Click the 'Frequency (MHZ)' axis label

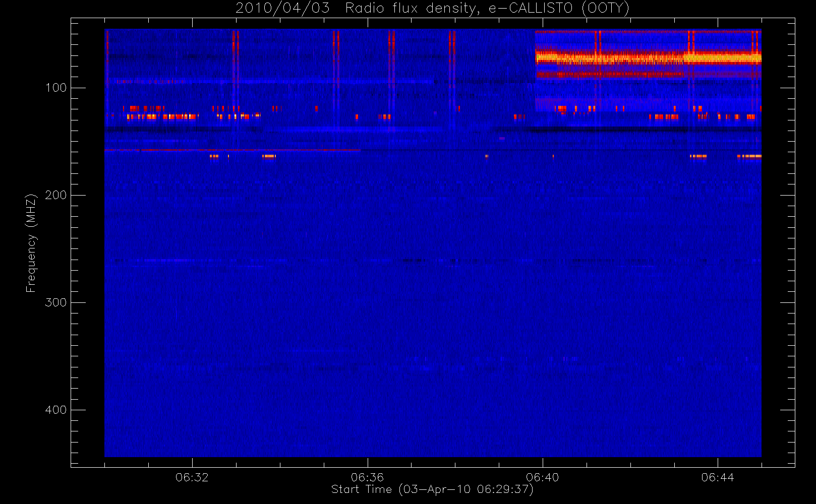click(31, 243)
